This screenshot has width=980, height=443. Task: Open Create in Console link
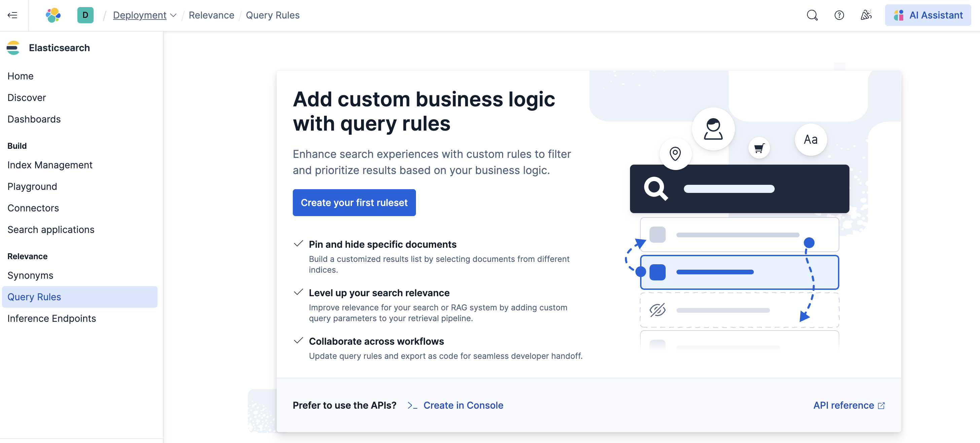click(x=463, y=405)
